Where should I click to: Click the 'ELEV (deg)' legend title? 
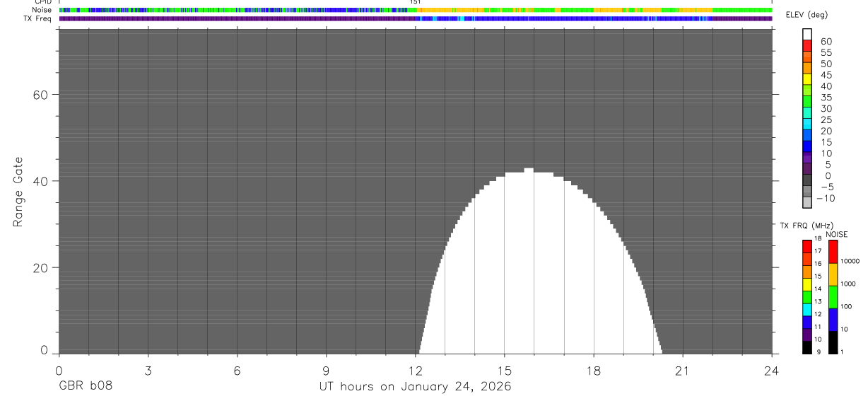tap(807, 15)
